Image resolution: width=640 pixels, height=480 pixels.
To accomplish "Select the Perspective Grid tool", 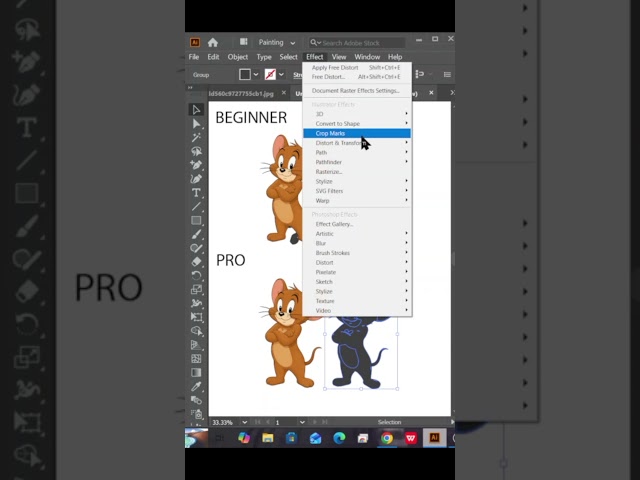I will pos(196,345).
